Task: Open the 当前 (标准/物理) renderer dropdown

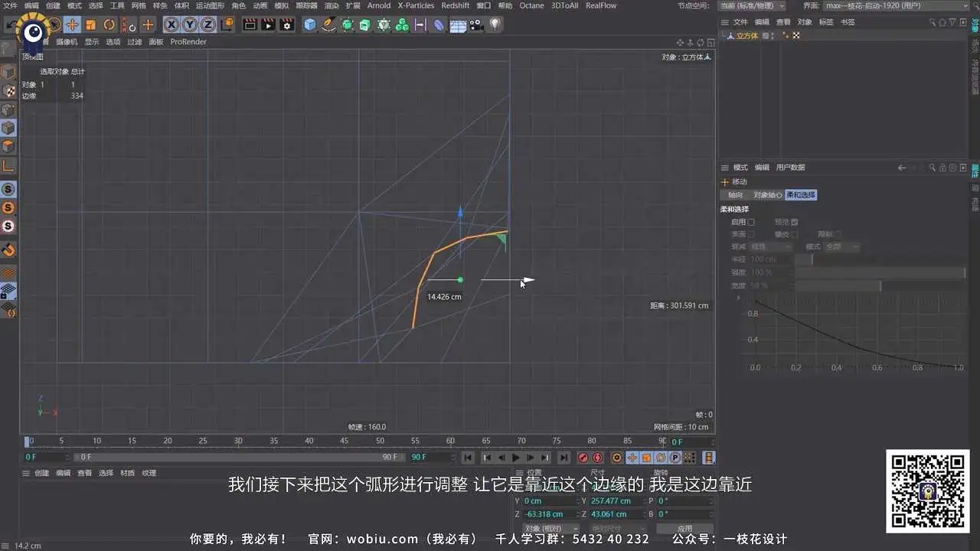Action: pos(753,5)
